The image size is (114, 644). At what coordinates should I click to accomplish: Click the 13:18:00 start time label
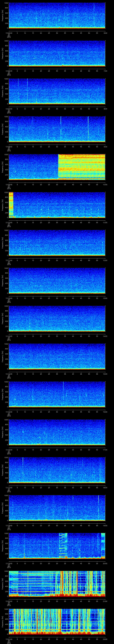click(x=9, y=525)
